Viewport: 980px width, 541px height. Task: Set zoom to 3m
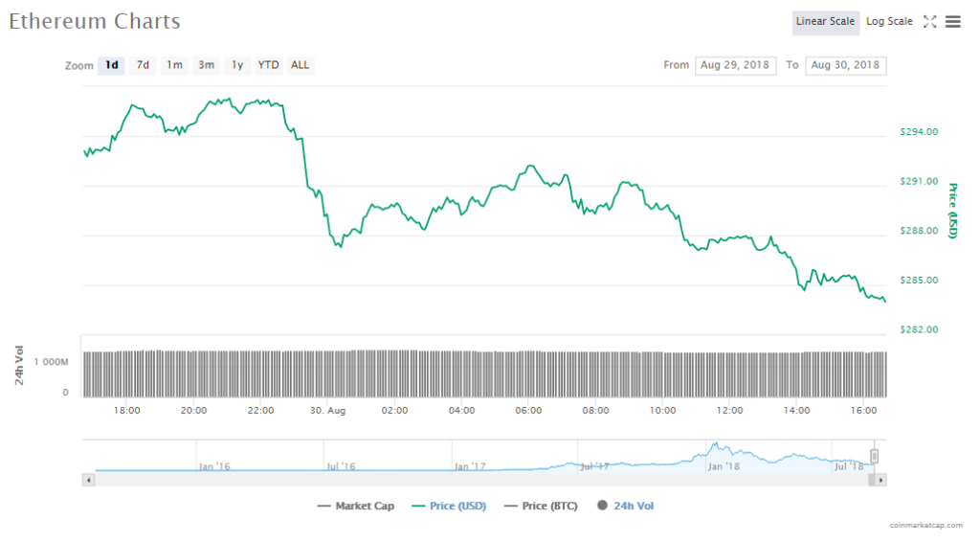coord(206,65)
